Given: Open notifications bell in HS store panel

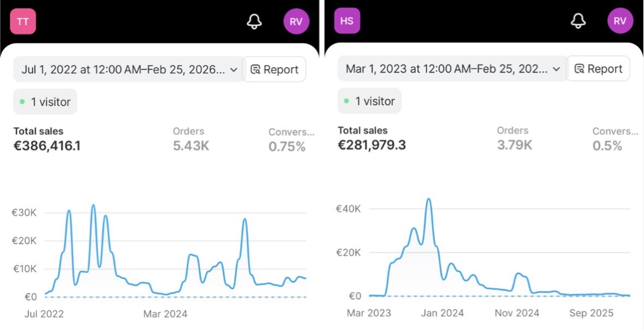Looking at the screenshot, I should click(x=578, y=21).
